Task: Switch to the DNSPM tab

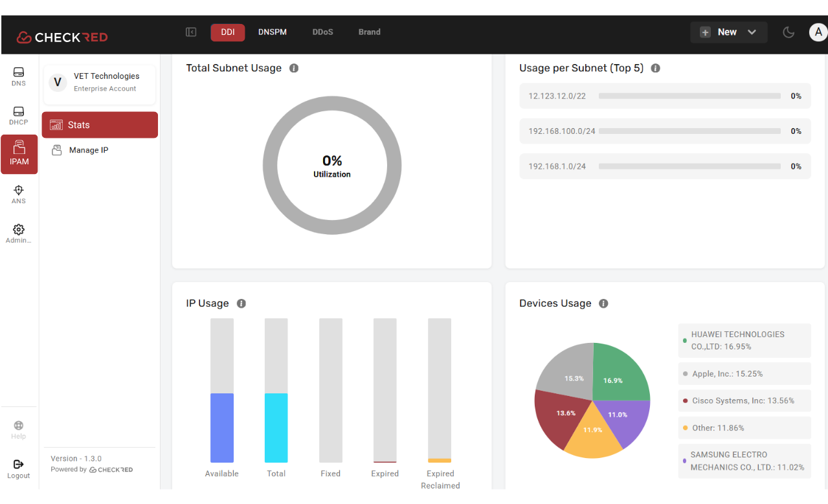Action: coord(272,31)
